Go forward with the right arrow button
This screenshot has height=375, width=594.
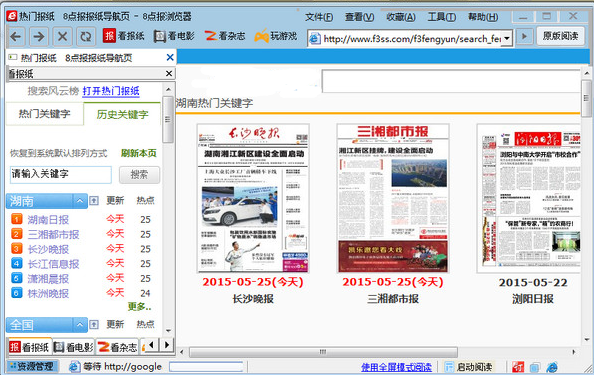pyautogui.click(x=39, y=36)
